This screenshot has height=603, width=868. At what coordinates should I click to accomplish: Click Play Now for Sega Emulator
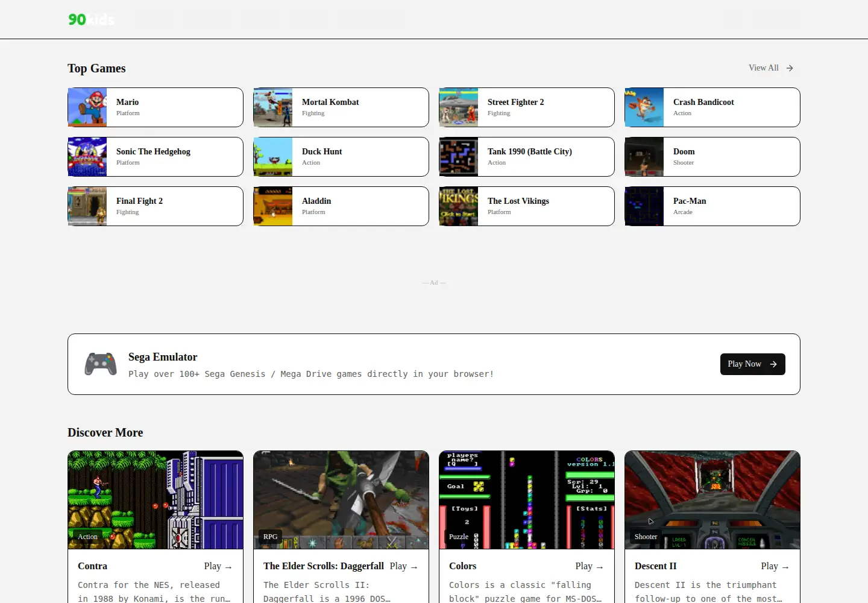(x=752, y=364)
